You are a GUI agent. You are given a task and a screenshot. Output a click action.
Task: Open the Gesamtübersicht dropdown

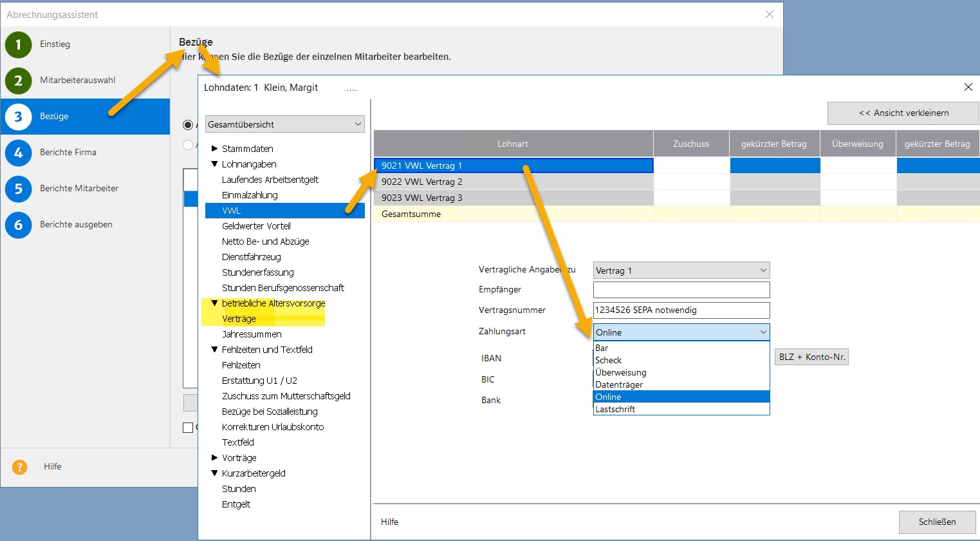click(x=284, y=124)
